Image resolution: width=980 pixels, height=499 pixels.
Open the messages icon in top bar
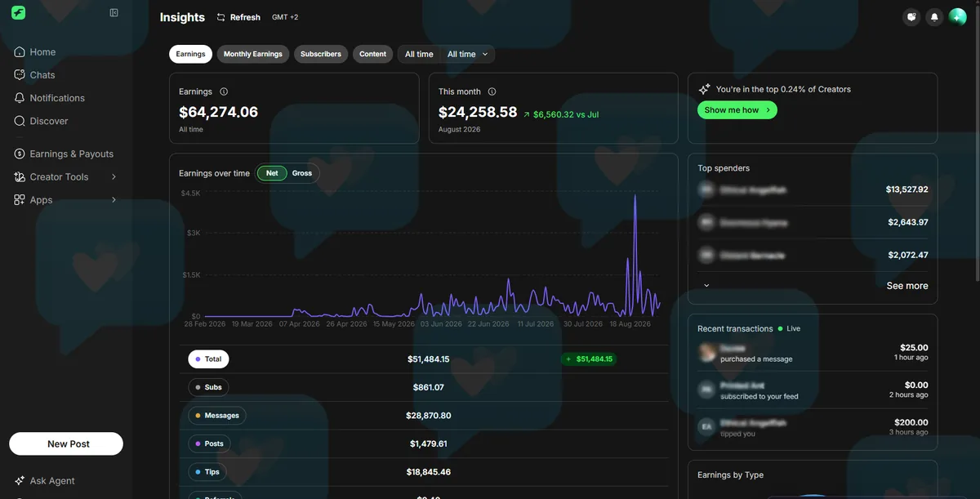[912, 16]
